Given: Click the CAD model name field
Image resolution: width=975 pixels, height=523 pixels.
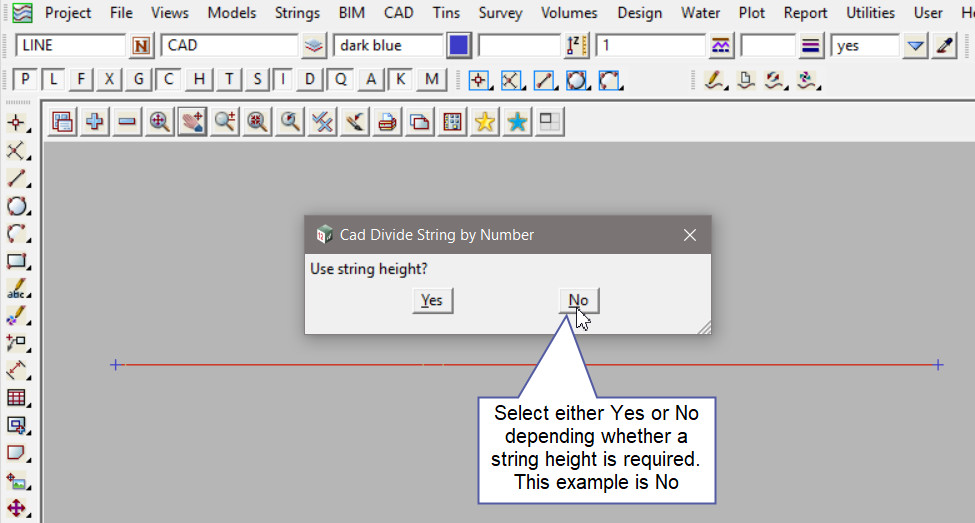Looking at the screenshot, I should pos(229,46).
